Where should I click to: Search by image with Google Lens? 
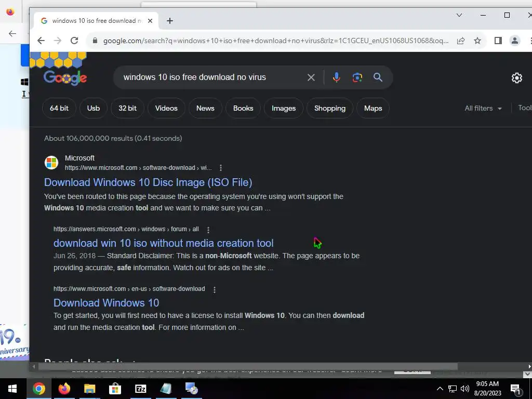click(357, 77)
